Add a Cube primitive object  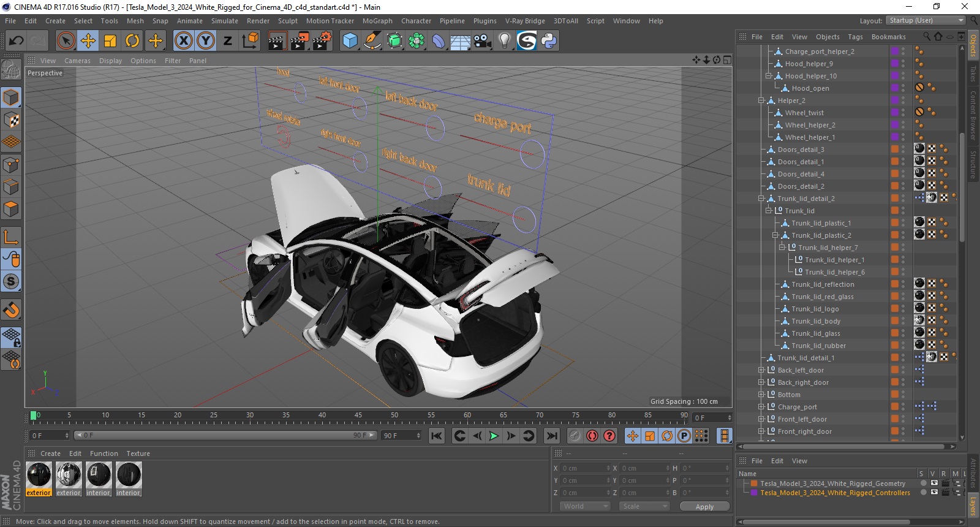350,41
